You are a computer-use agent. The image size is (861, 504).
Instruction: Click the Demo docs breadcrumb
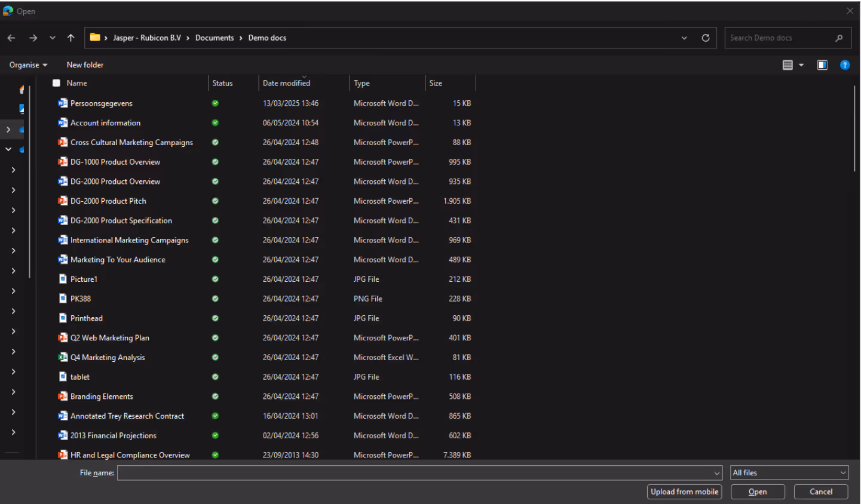click(x=267, y=38)
